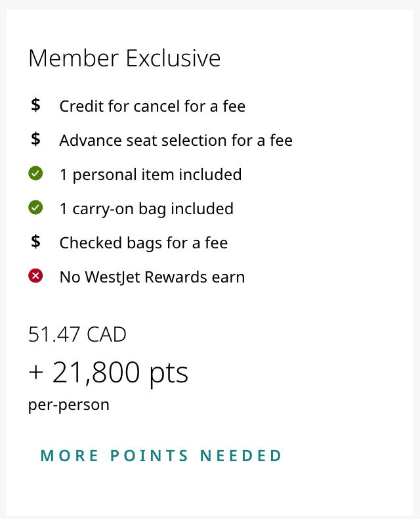The width and height of the screenshot is (420, 519).
Task: Click the dollar icon beside Credit for cancel
Action: (x=35, y=105)
